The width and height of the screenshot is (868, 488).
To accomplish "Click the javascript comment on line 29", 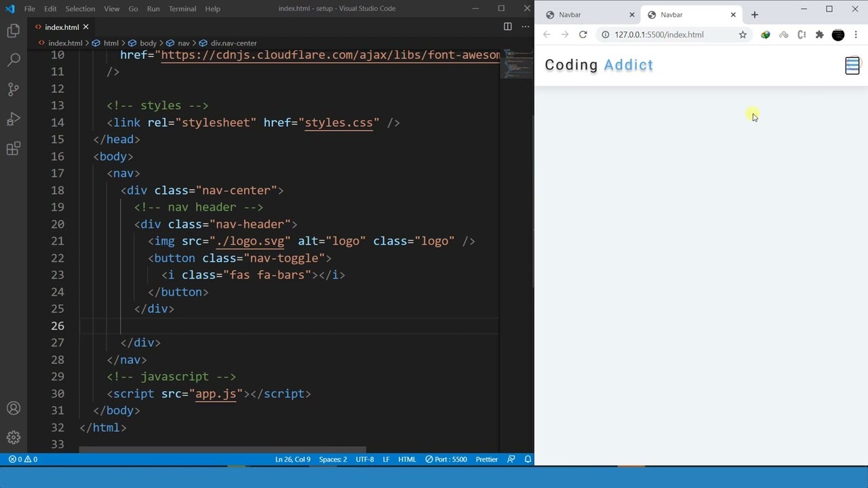I will coord(172,377).
